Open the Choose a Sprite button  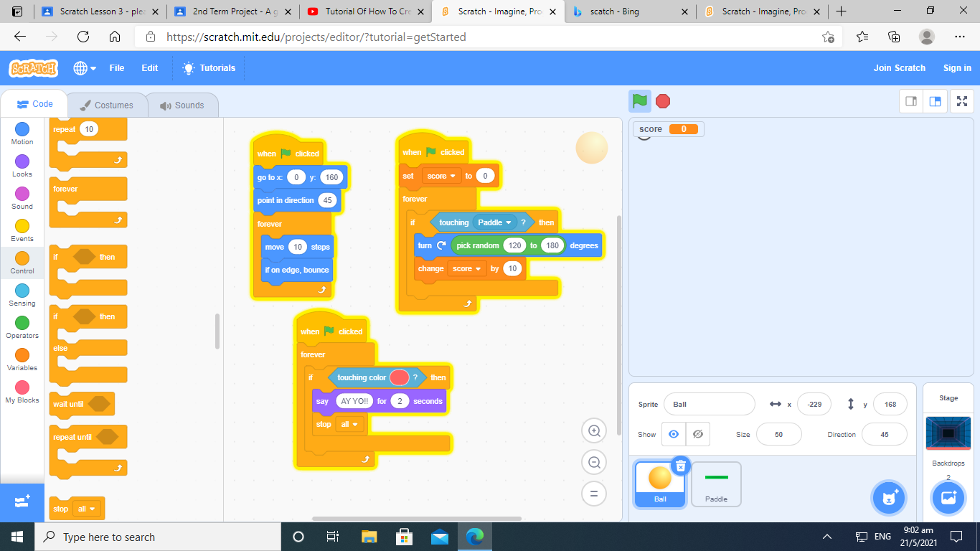point(890,498)
